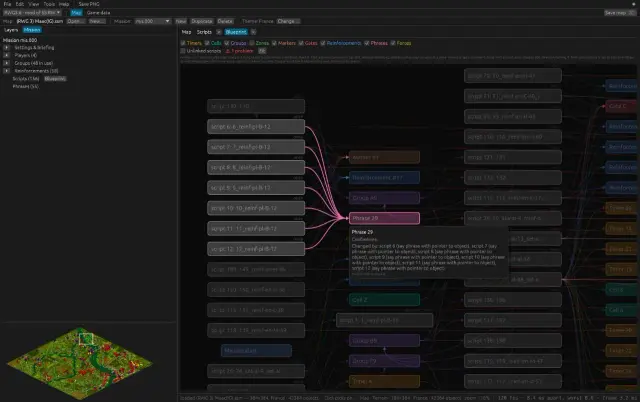The image size is (640, 402).
Task: Click the minimap terrain preview
Action: pyautogui.click(x=80, y=363)
